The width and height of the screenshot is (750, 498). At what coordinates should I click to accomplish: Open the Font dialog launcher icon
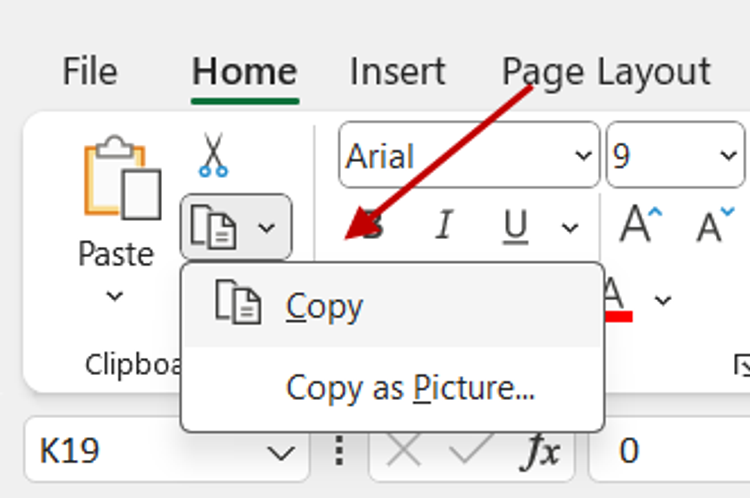pos(742,365)
